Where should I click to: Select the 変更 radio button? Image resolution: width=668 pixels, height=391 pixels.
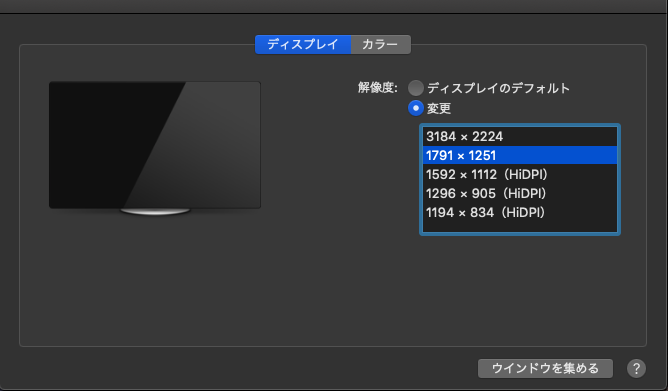click(416, 108)
